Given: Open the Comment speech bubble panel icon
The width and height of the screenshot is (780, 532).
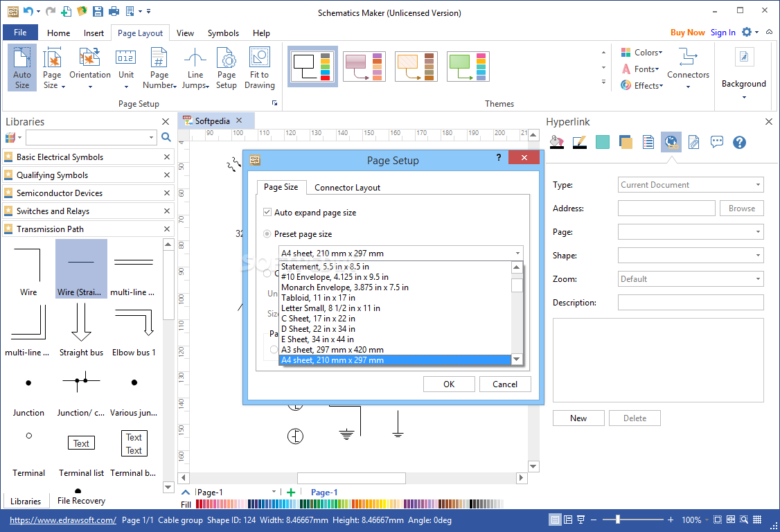Looking at the screenshot, I should coord(717,142).
